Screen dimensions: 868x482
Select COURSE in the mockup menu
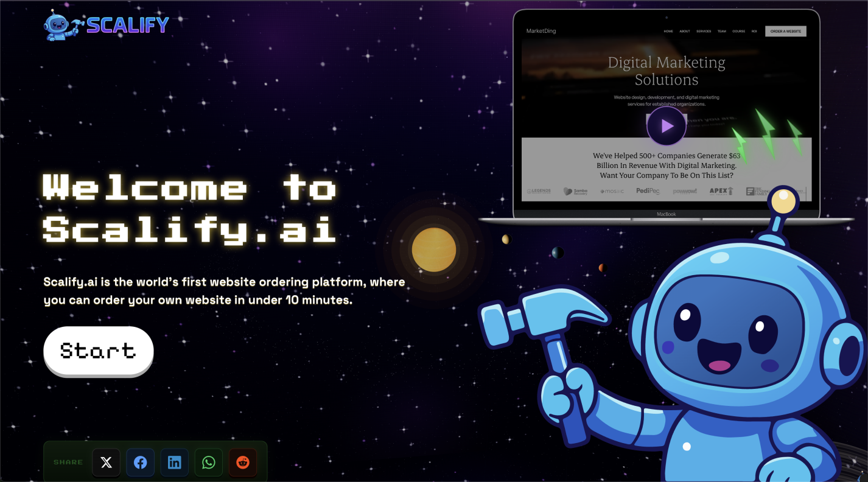738,31
